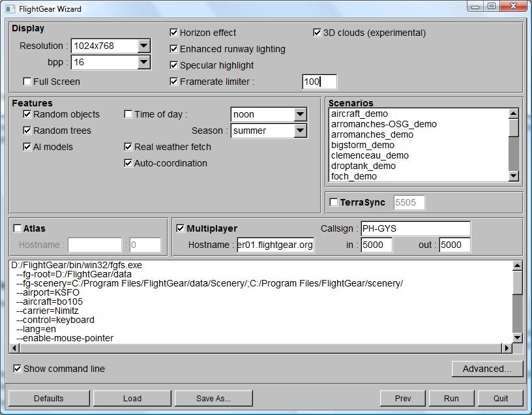Select droptank_demo scenario
This screenshot has height=415, width=532.
point(419,166)
